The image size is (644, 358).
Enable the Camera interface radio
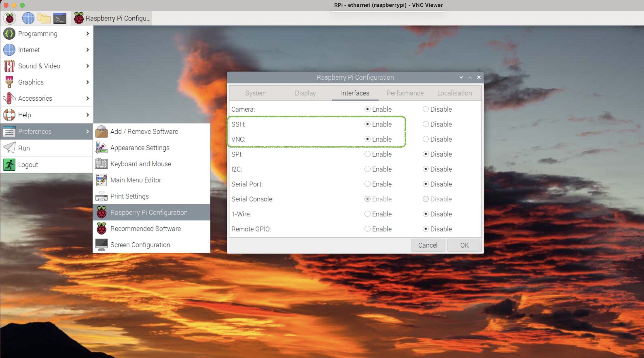(x=367, y=109)
